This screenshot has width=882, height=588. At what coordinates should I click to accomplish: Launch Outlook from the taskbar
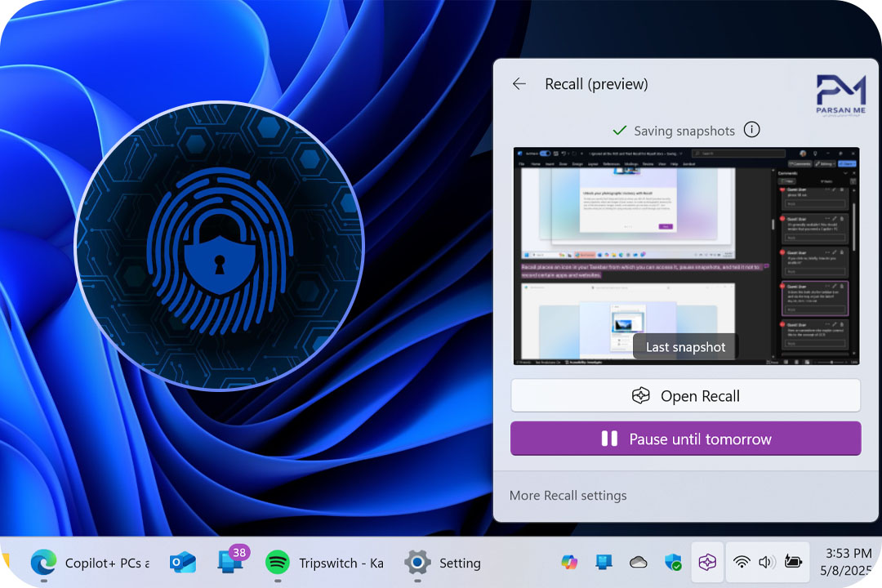pos(183,562)
